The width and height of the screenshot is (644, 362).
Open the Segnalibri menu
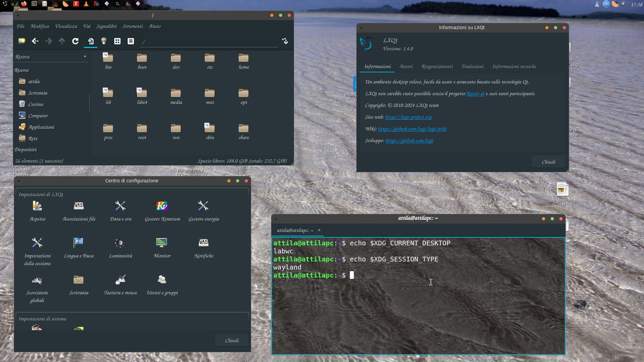[107, 26]
